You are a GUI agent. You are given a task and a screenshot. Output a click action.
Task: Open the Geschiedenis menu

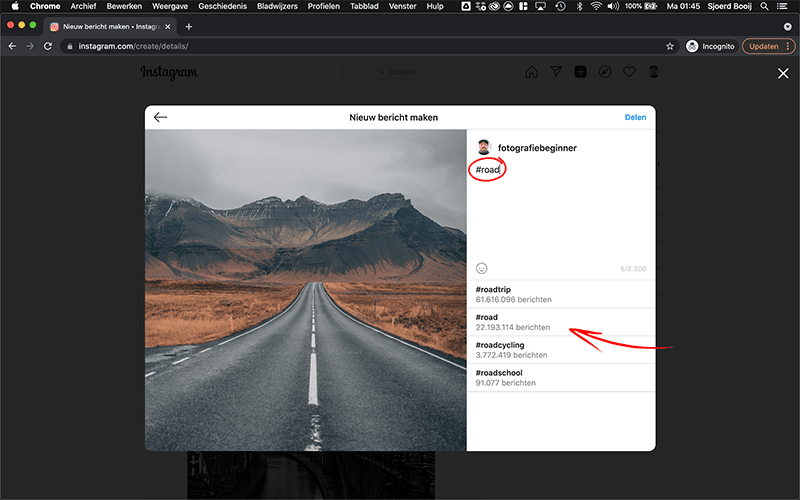pos(222,6)
